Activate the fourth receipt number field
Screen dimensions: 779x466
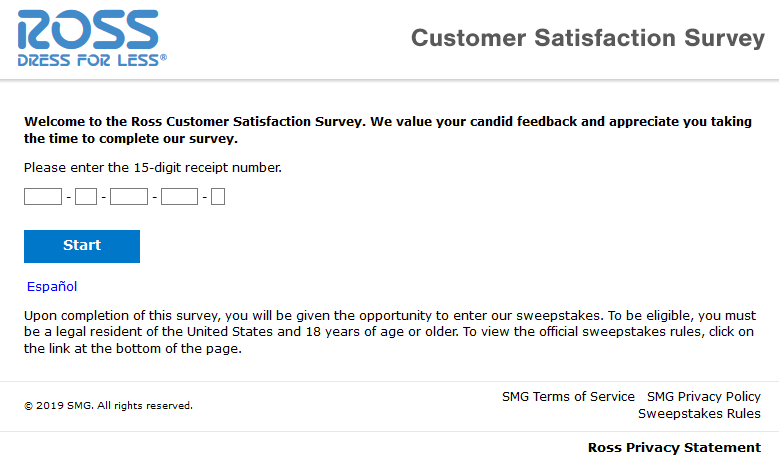tap(179, 197)
